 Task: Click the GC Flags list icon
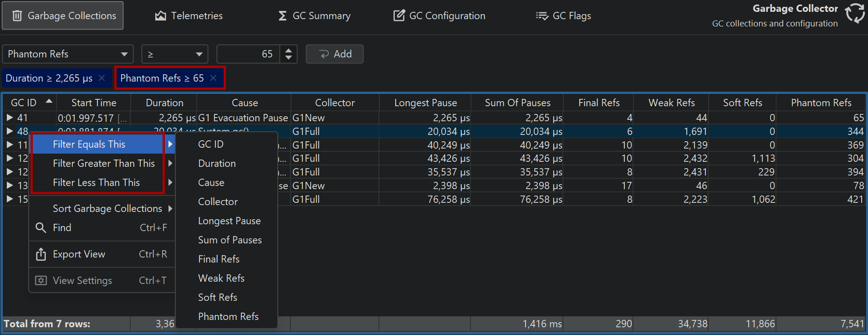(542, 16)
